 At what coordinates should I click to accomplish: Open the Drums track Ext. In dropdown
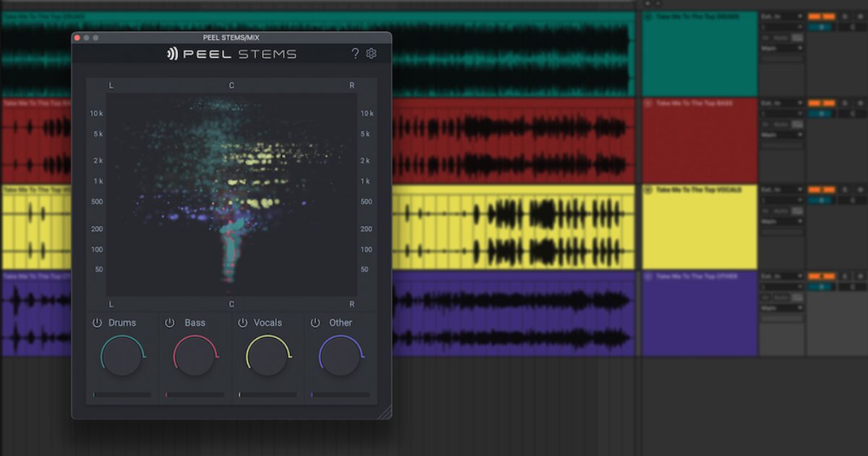click(x=782, y=16)
